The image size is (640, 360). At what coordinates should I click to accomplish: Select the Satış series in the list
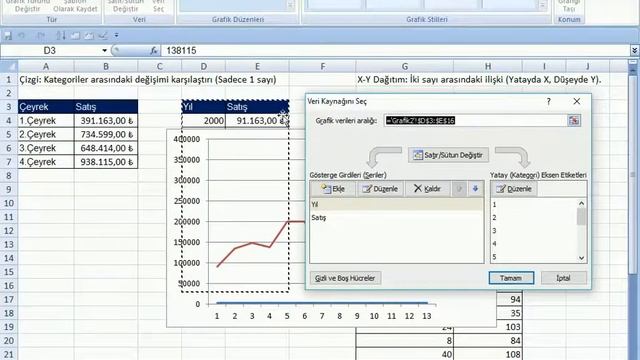(x=396, y=218)
